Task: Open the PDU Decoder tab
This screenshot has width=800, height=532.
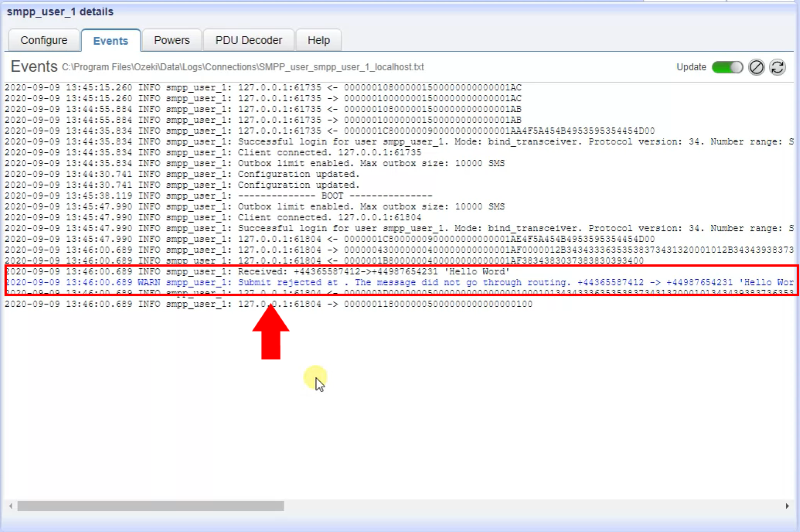Action: click(248, 40)
